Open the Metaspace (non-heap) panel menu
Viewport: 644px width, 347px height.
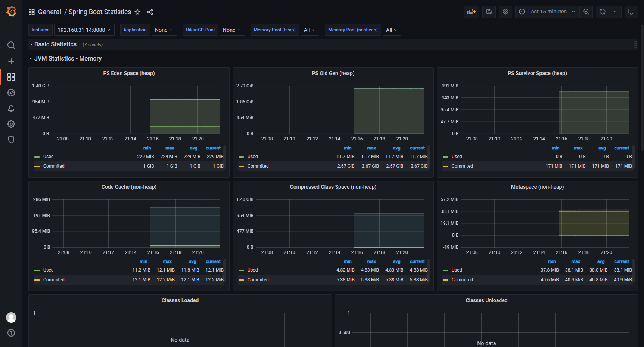pos(537,187)
